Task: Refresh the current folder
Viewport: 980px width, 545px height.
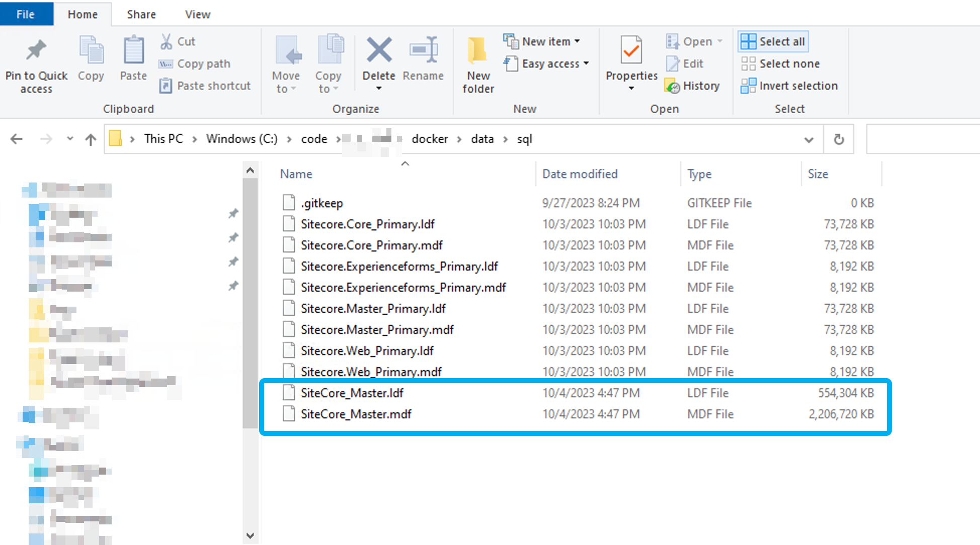Action: (x=839, y=139)
